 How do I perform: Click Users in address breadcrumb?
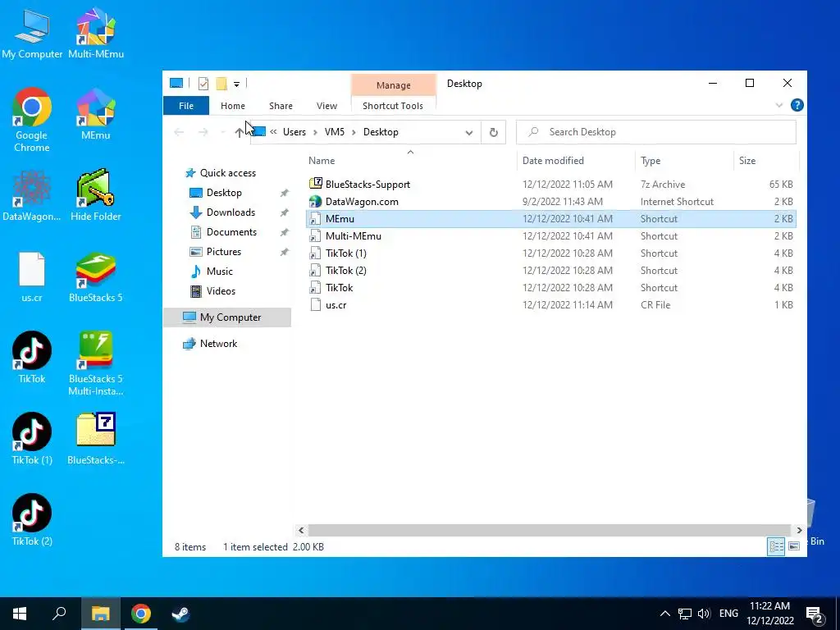294,132
